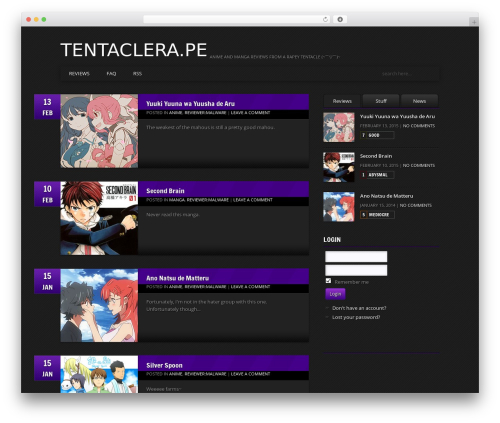Open the Second Brain post title

[165, 191]
